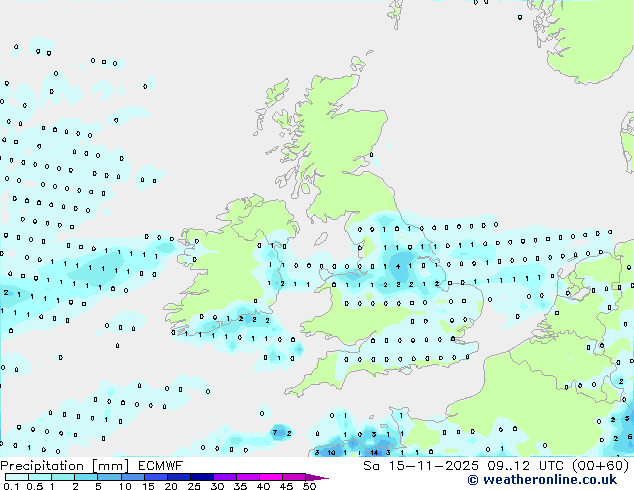Select the 45–50 mm legend swatch

point(294,477)
